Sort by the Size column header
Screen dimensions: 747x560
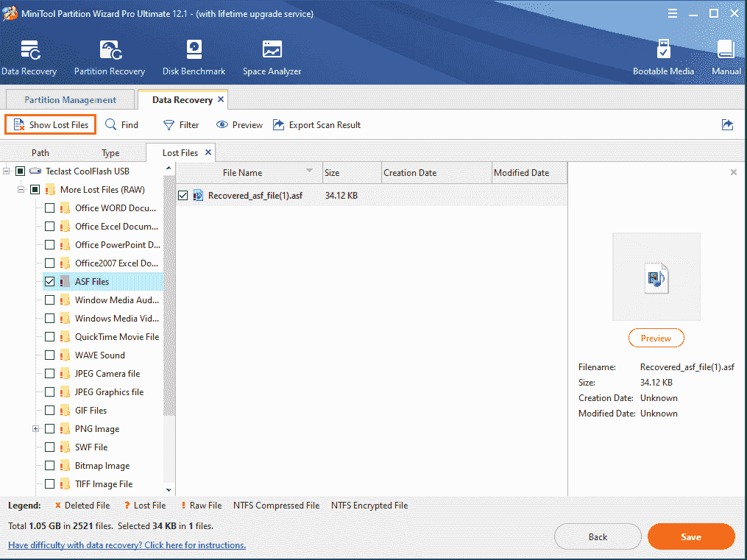point(352,172)
